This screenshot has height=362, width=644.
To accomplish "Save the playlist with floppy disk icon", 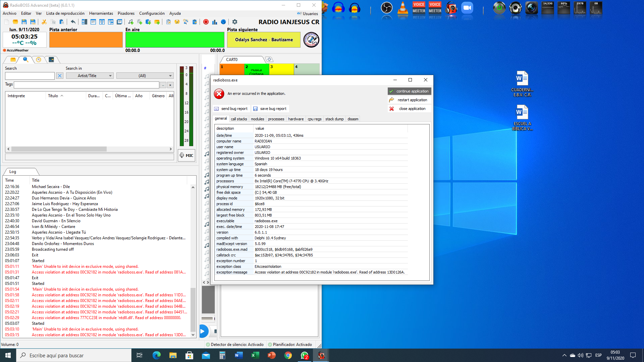I will coord(24,22).
